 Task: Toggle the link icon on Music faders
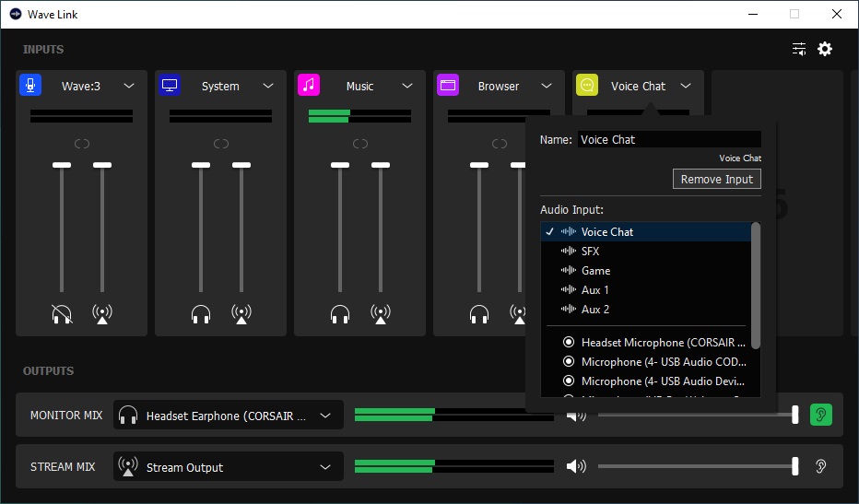pyautogui.click(x=360, y=144)
